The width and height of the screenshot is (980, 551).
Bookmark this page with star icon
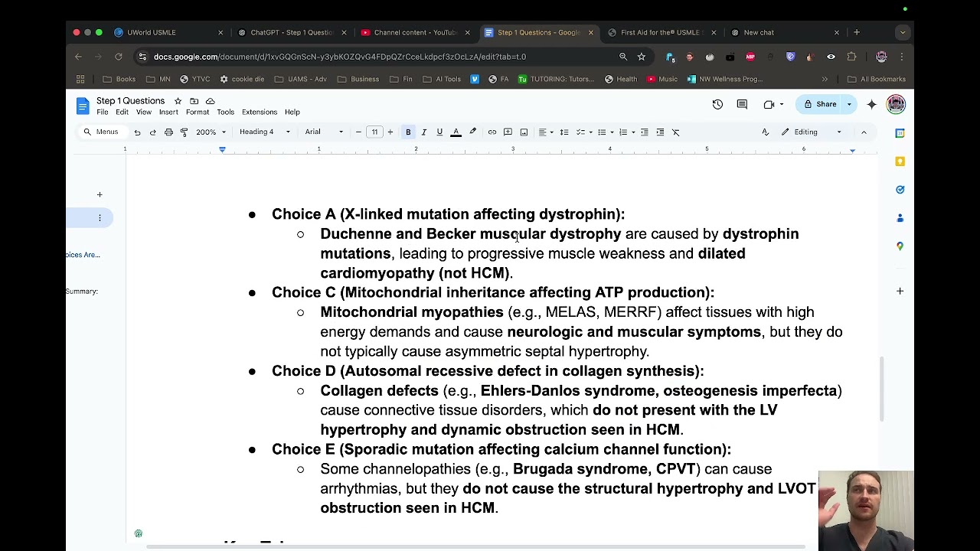click(642, 57)
